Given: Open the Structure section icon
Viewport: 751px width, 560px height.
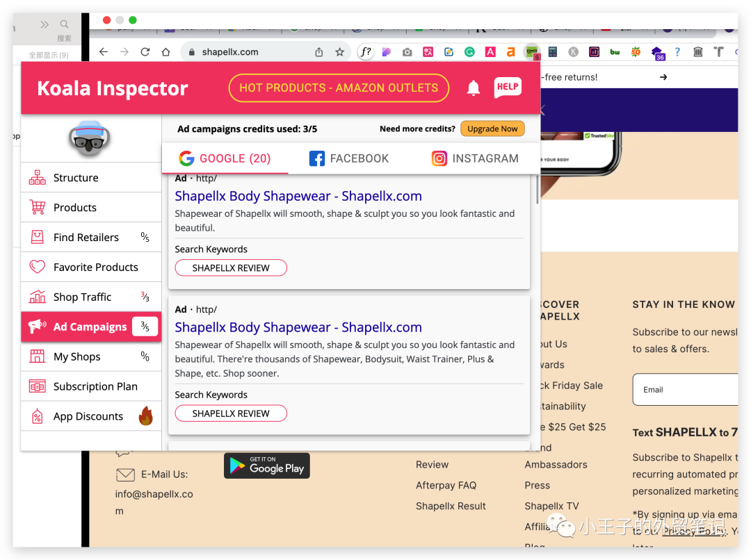Looking at the screenshot, I should pyautogui.click(x=38, y=178).
